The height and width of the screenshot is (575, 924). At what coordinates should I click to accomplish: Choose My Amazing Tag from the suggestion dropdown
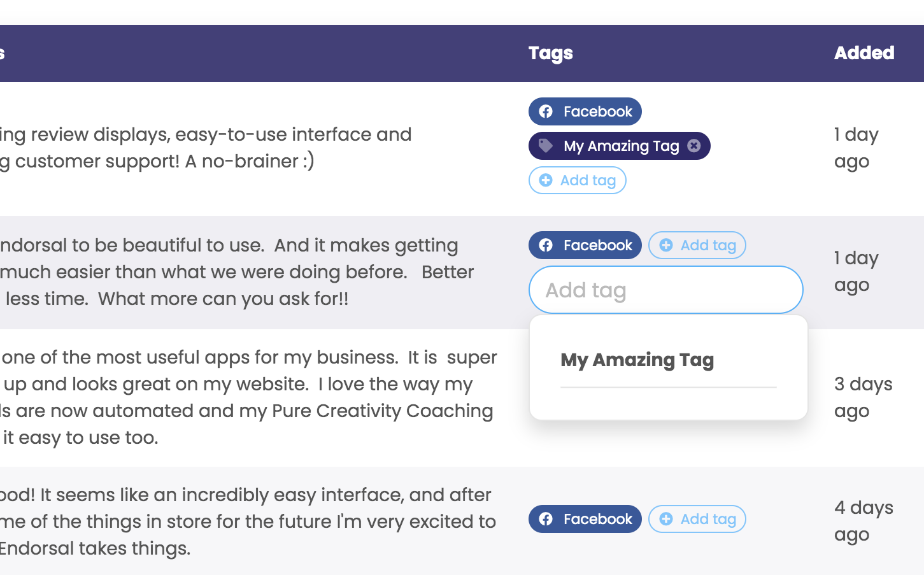(x=637, y=360)
